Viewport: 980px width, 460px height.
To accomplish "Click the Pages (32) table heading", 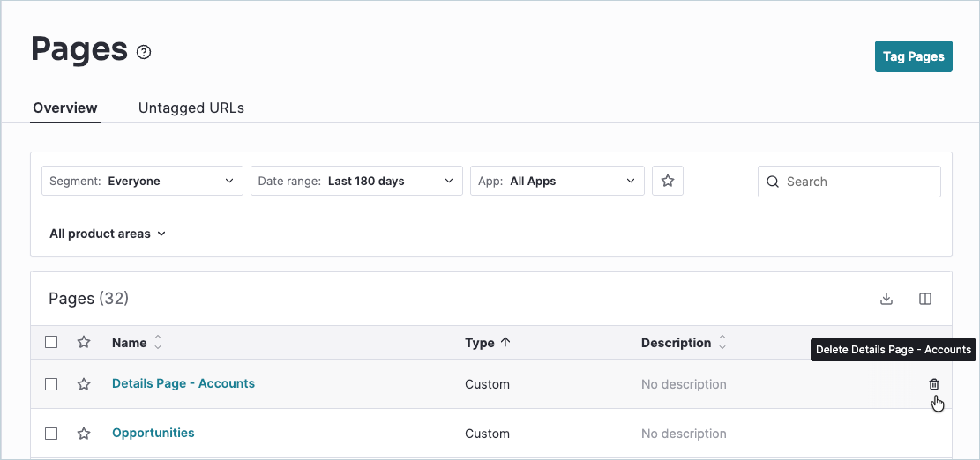I will pyautogui.click(x=89, y=299).
